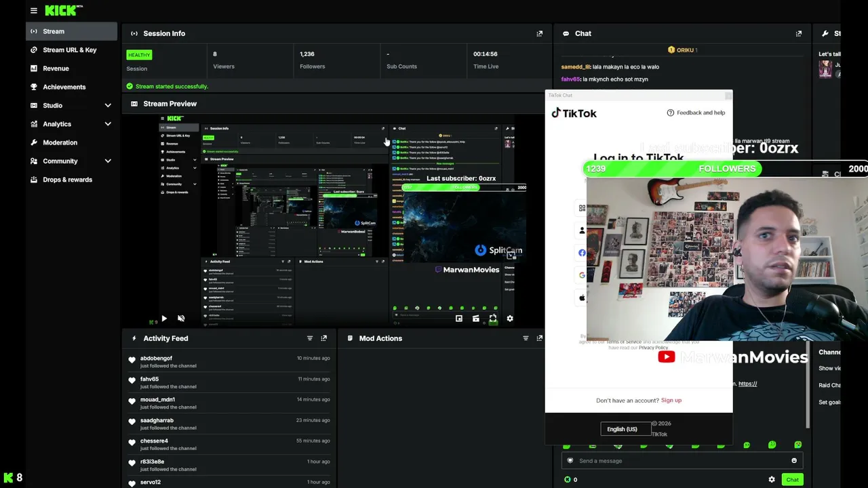Pop out the Mod Actions panel
This screenshot has width=868, height=488.
[539, 338]
